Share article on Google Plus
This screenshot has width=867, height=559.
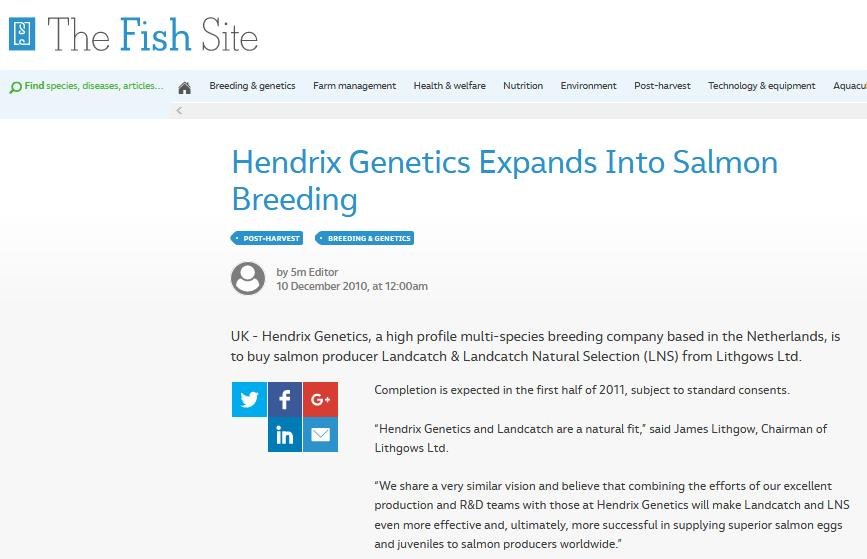pos(320,400)
